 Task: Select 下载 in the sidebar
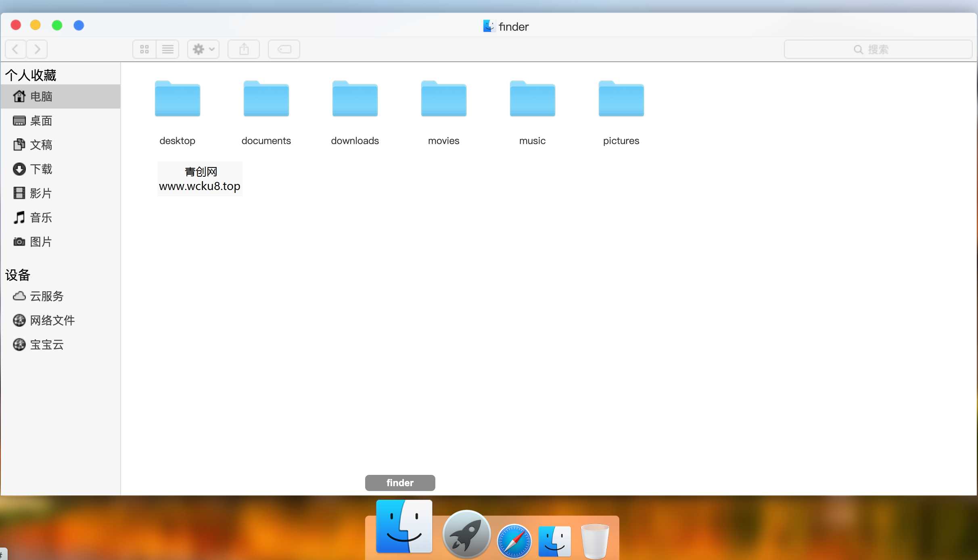41,169
